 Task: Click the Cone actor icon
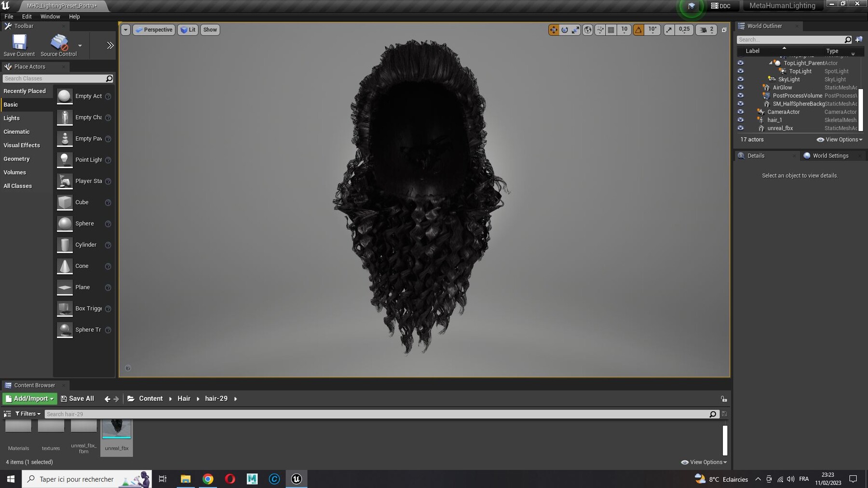tap(65, 266)
